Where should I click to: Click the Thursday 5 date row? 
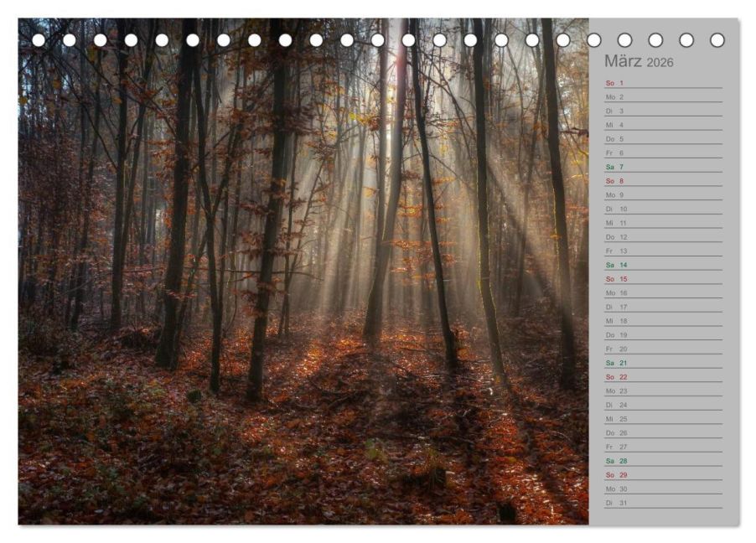(x=664, y=139)
